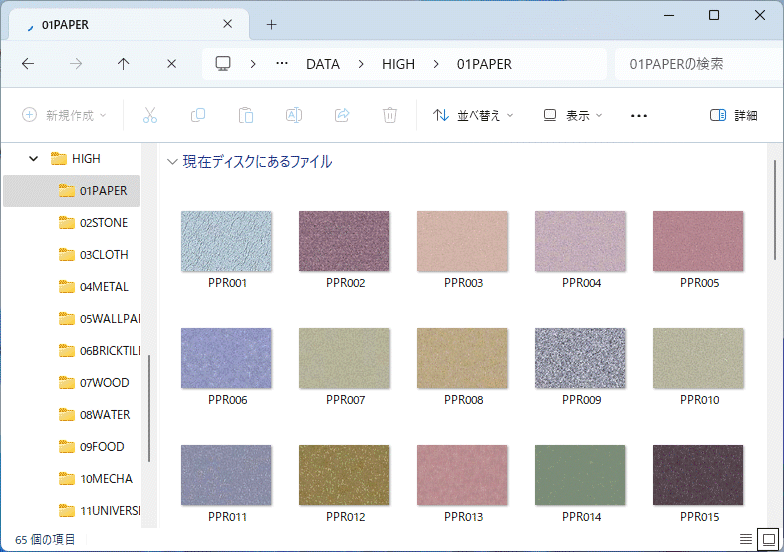Select 06BRICKTILE folder in the tree
This screenshot has width=784, height=552.
coord(99,351)
